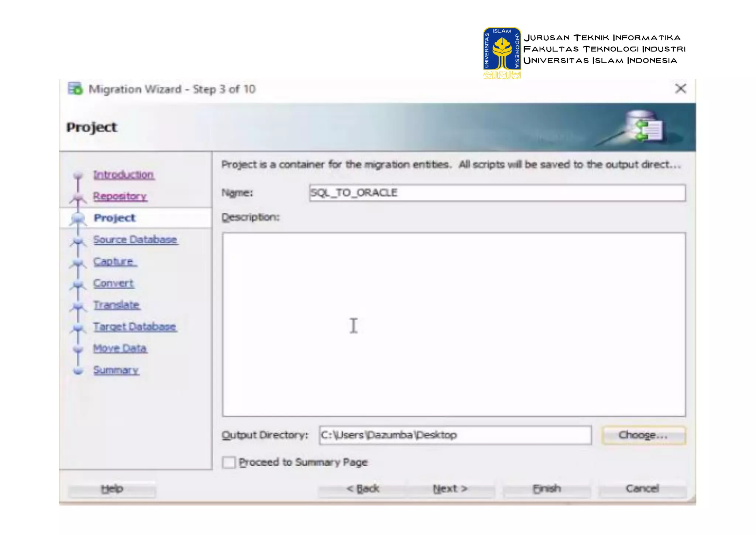Click the Summary step node icon
Viewport: 756px width, 535px height.
coord(78,371)
